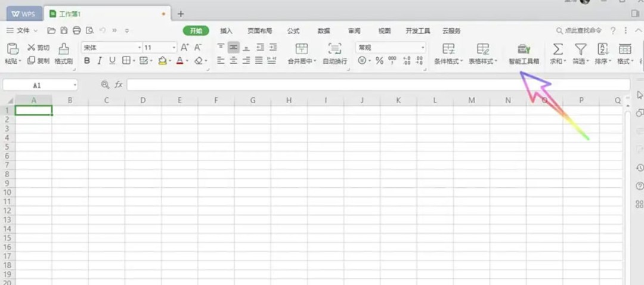Click the zoom magnifier beside fx
This screenshot has width=644, height=285.
pos(105,85)
